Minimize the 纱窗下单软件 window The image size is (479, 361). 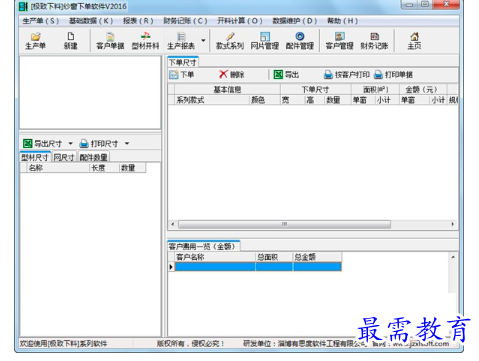(410, 5)
